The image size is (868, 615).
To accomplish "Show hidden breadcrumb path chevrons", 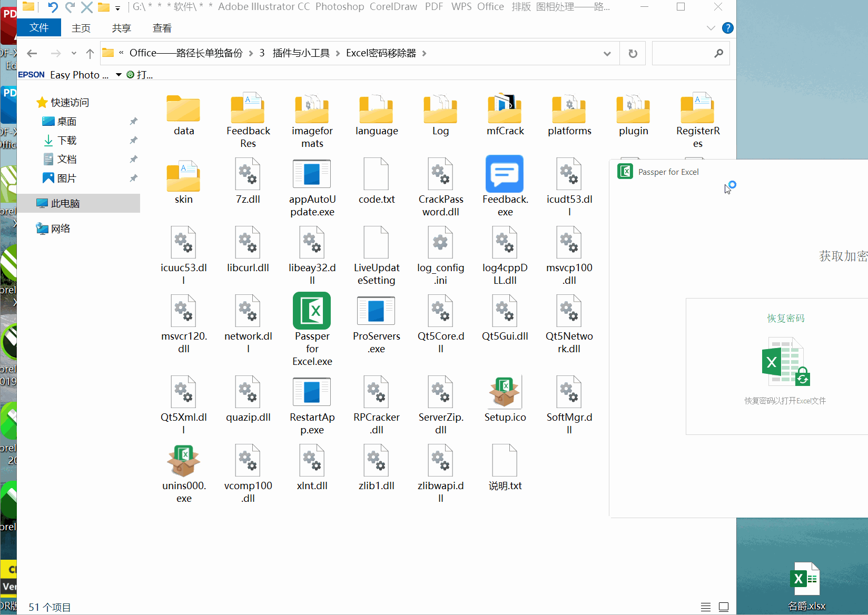I will coord(121,53).
